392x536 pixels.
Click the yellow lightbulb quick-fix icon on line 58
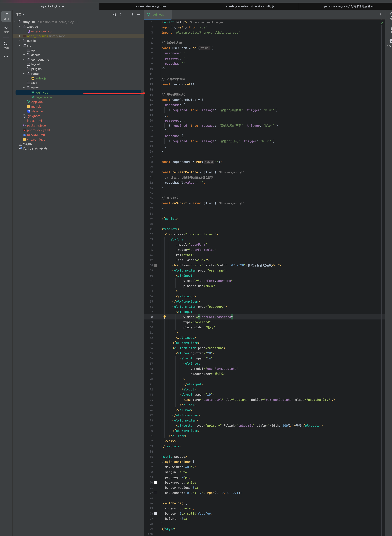tap(164, 317)
